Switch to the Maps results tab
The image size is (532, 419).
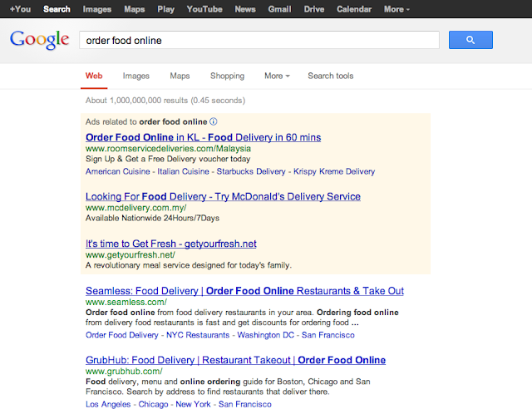(180, 76)
